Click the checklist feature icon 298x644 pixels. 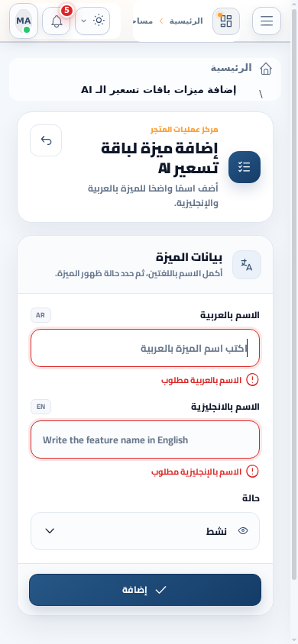pyautogui.click(x=245, y=167)
